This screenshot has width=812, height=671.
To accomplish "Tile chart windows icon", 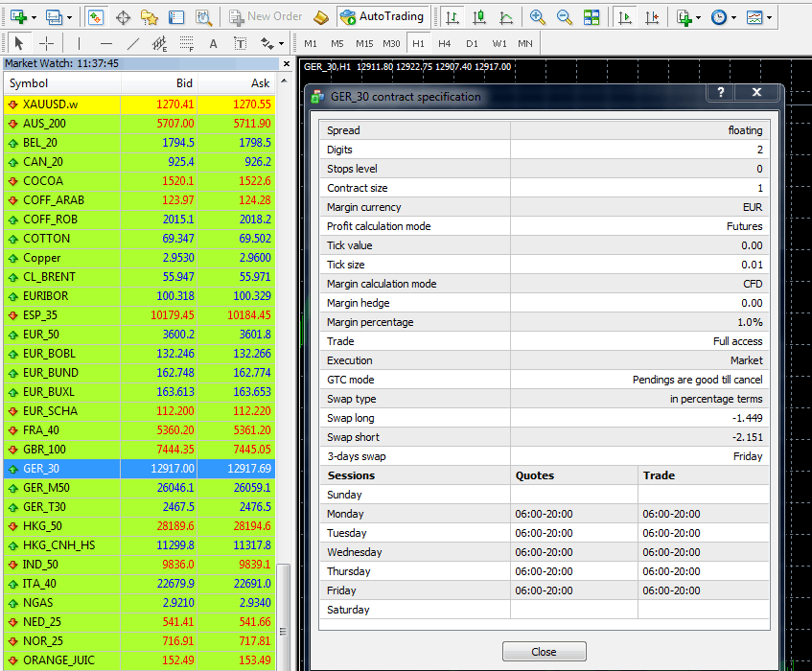I will pos(592,17).
